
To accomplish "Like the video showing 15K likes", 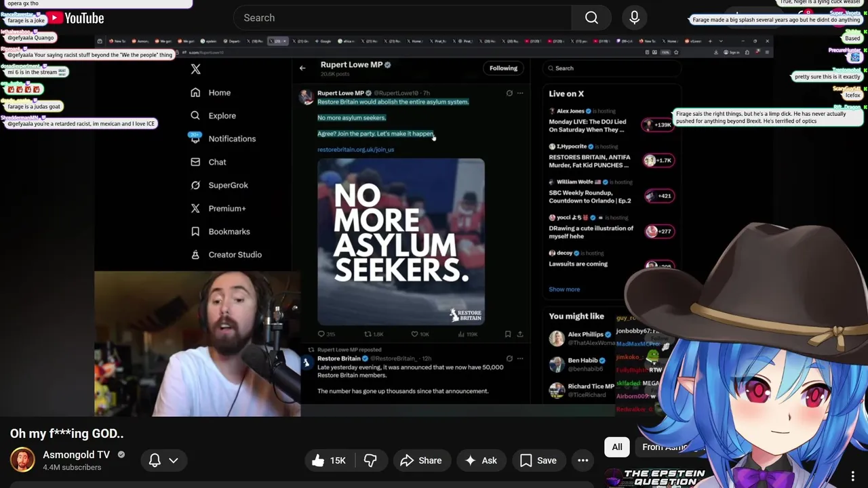I will (329, 460).
